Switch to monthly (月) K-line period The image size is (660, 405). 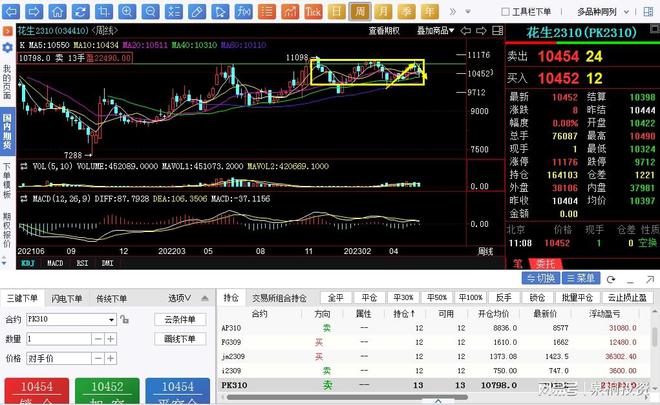pos(383,11)
